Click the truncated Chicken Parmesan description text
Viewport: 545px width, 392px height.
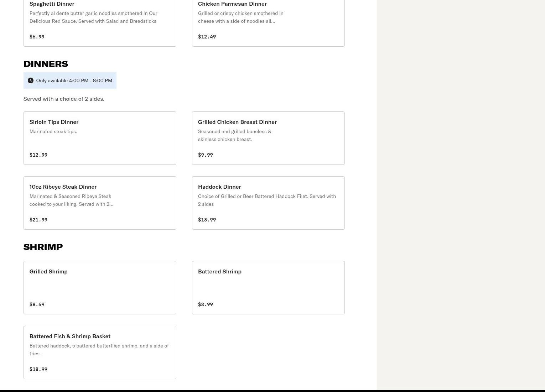[240, 17]
